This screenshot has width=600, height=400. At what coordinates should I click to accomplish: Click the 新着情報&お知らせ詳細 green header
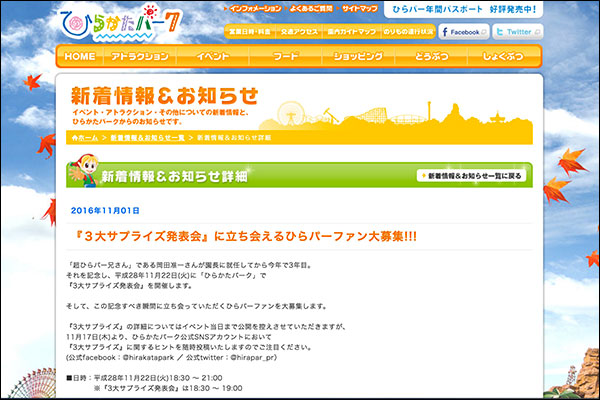click(x=174, y=176)
